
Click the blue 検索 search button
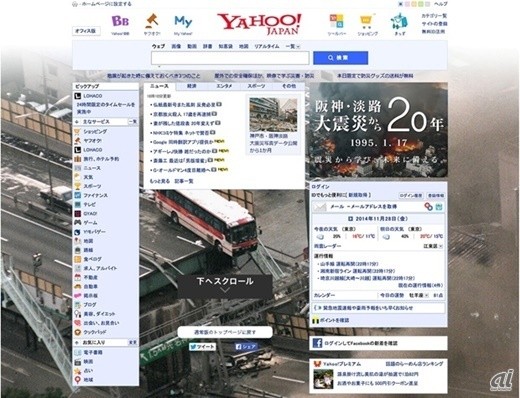point(340,58)
